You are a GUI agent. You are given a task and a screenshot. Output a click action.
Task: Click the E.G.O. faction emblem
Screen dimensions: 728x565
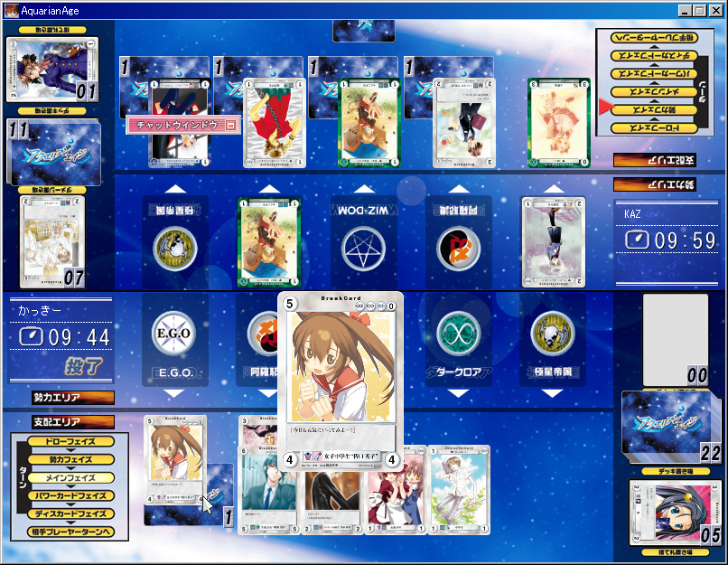tap(173, 333)
